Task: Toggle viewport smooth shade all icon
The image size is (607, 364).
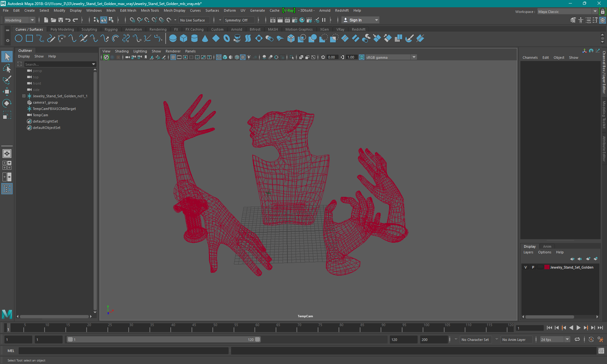Action: (225, 57)
